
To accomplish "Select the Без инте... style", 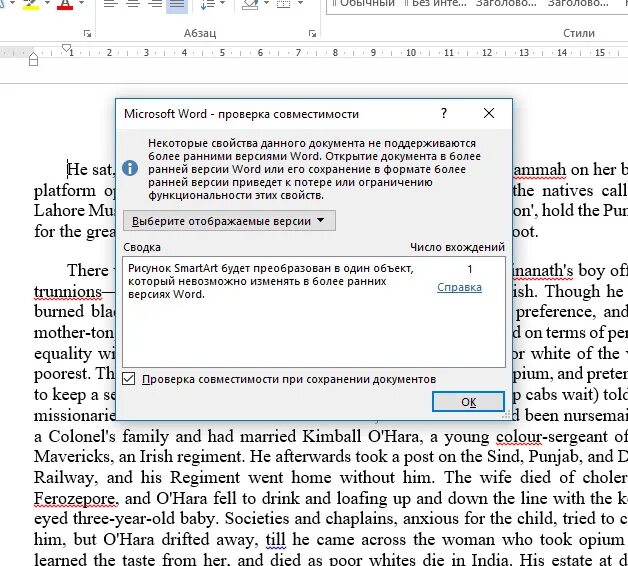I will (x=435, y=4).
